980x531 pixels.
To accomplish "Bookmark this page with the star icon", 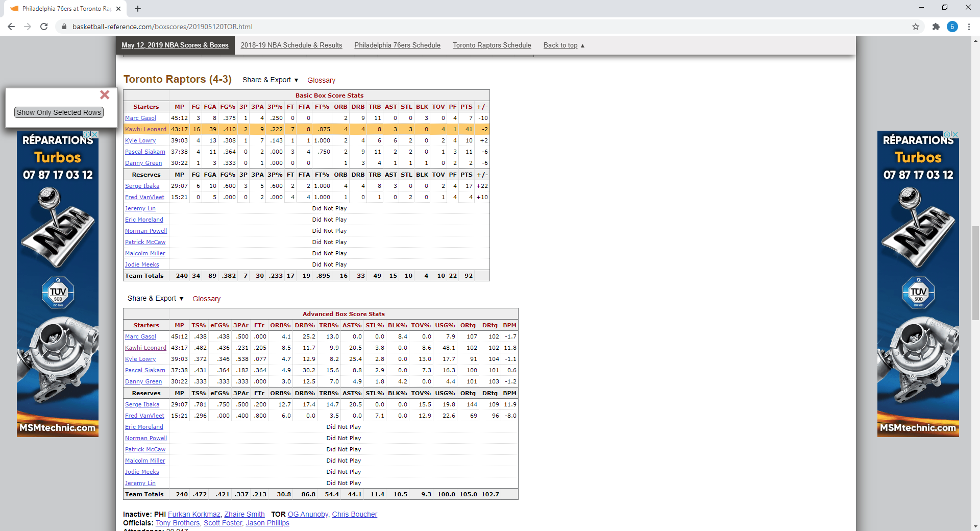I will coord(916,27).
